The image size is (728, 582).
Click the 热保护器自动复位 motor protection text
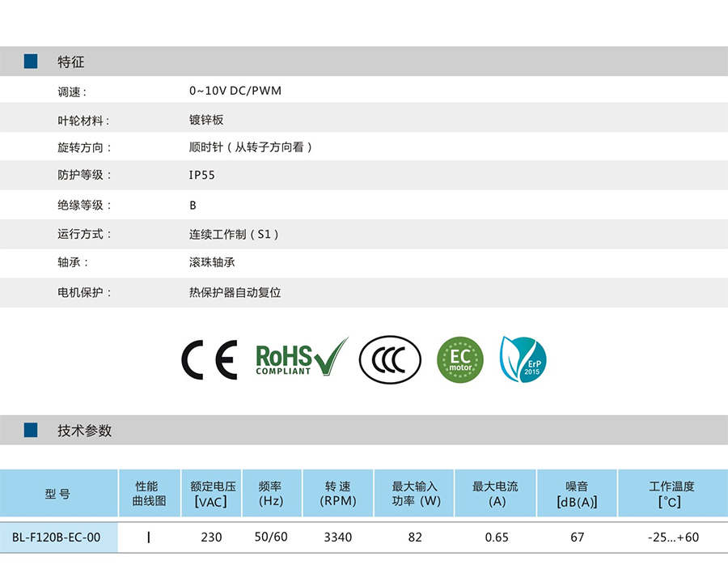tap(235, 292)
